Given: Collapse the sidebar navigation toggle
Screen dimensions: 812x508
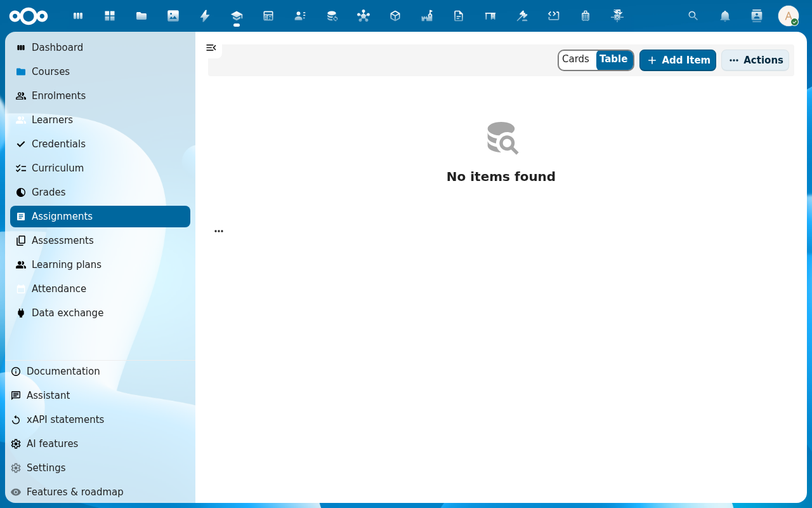Looking at the screenshot, I should (211, 48).
